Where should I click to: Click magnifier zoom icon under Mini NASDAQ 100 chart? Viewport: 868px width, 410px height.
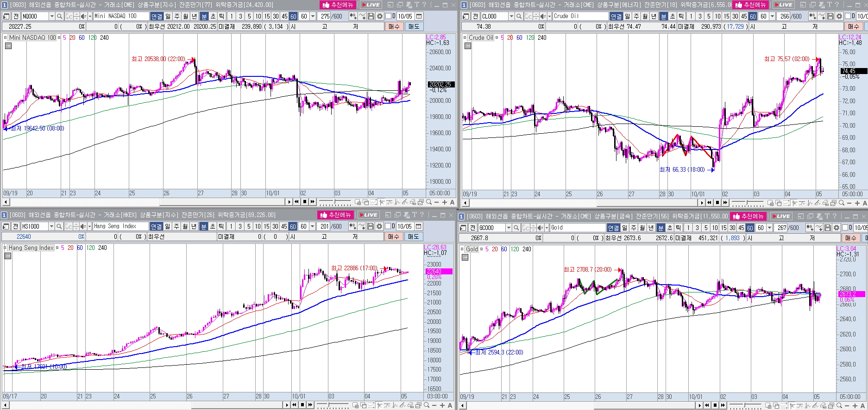[429, 202]
